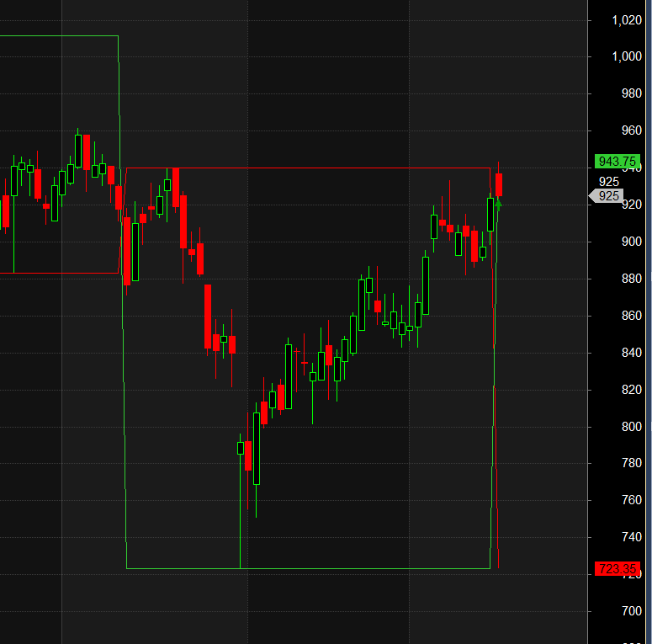Click the 760 price axis label
Screen dimensions: 652x644
(x=632, y=500)
